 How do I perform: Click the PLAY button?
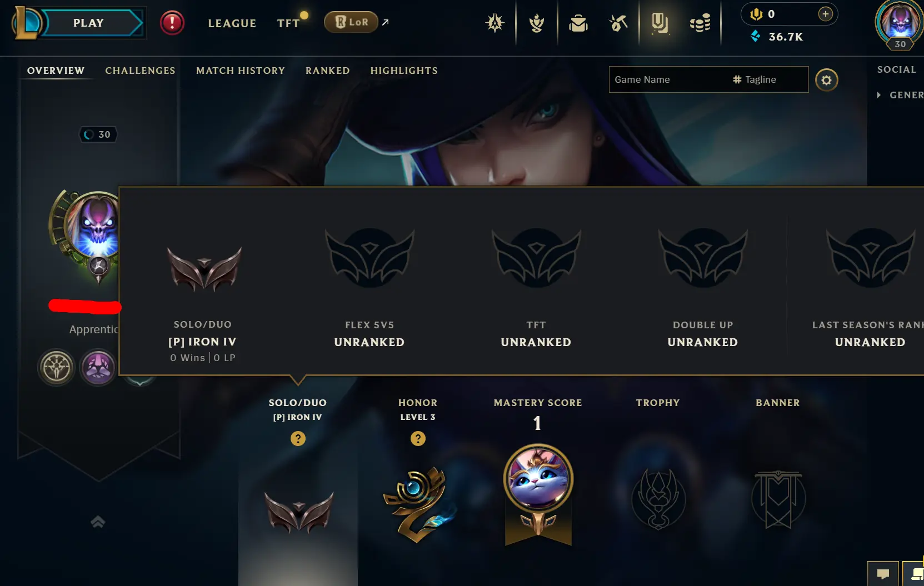pyautogui.click(x=89, y=23)
